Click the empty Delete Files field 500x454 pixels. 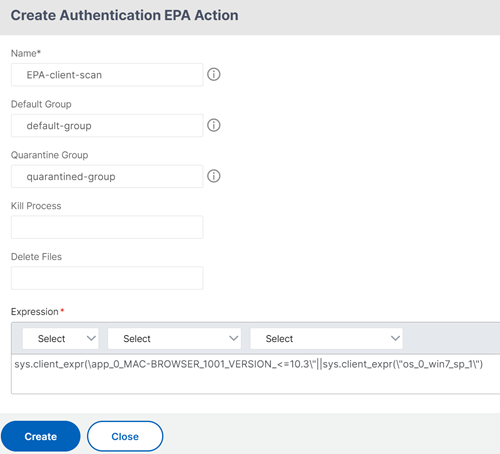click(x=107, y=278)
